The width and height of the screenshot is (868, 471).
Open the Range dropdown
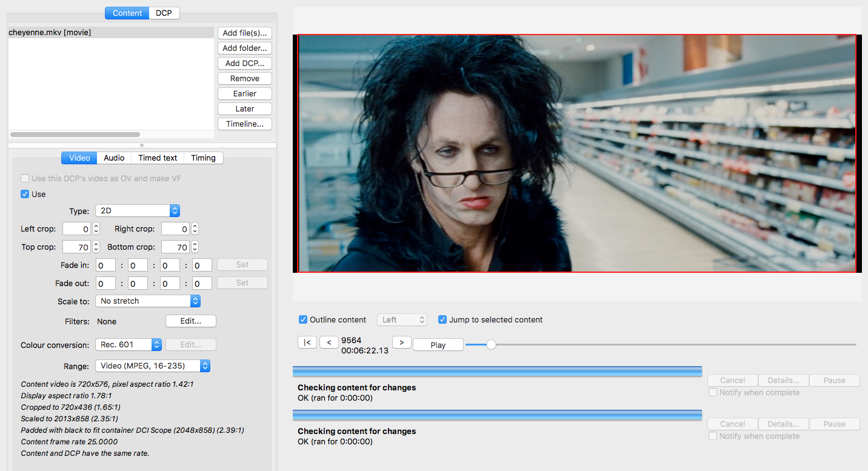pyautogui.click(x=153, y=366)
